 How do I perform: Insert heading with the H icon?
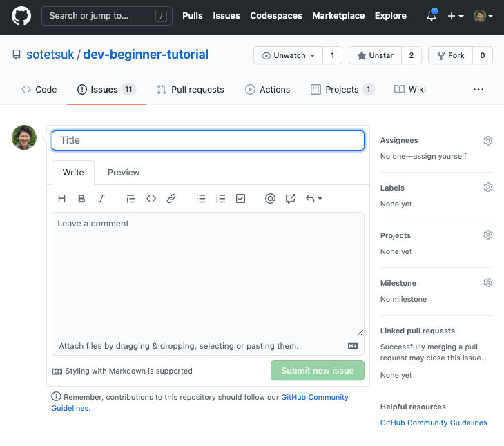click(61, 199)
